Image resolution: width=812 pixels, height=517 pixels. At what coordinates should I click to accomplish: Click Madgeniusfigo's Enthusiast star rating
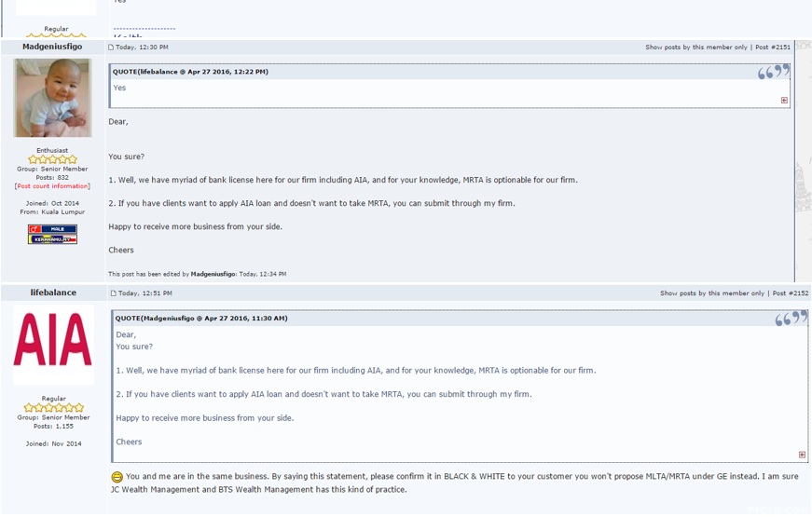(x=52, y=159)
